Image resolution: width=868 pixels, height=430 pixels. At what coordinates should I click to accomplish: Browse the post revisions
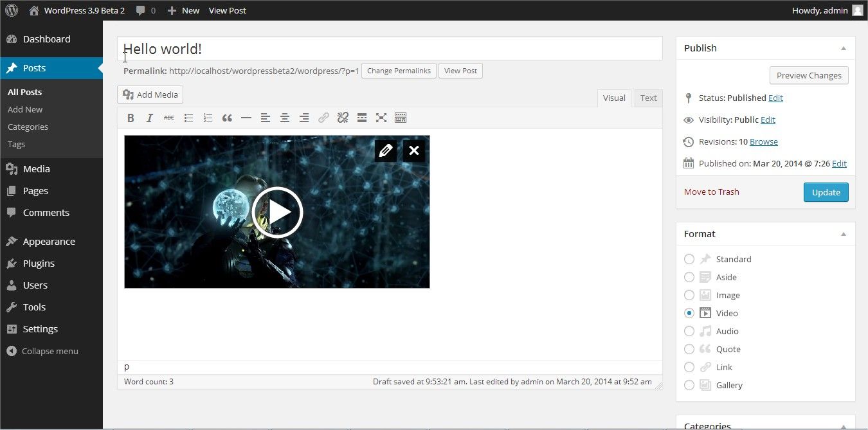pyautogui.click(x=764, y=141)
